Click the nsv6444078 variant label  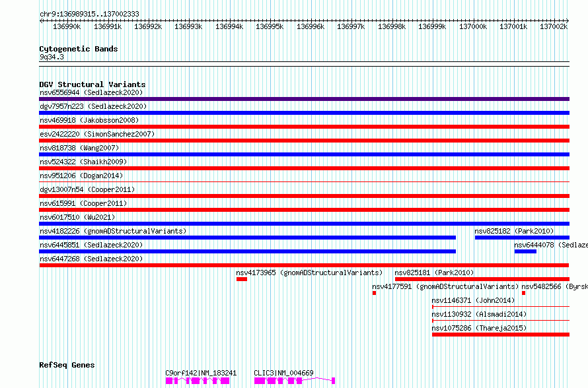[x=551, y=245]
